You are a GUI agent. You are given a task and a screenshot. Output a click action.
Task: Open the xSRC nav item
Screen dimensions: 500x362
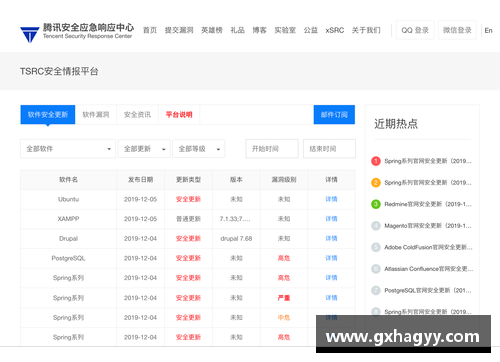(335, 30)
